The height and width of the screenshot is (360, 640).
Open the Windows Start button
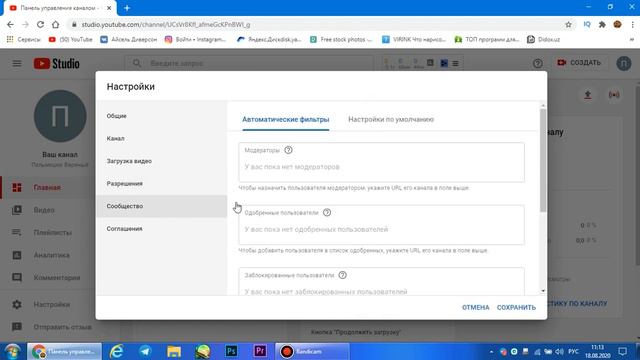12,351
